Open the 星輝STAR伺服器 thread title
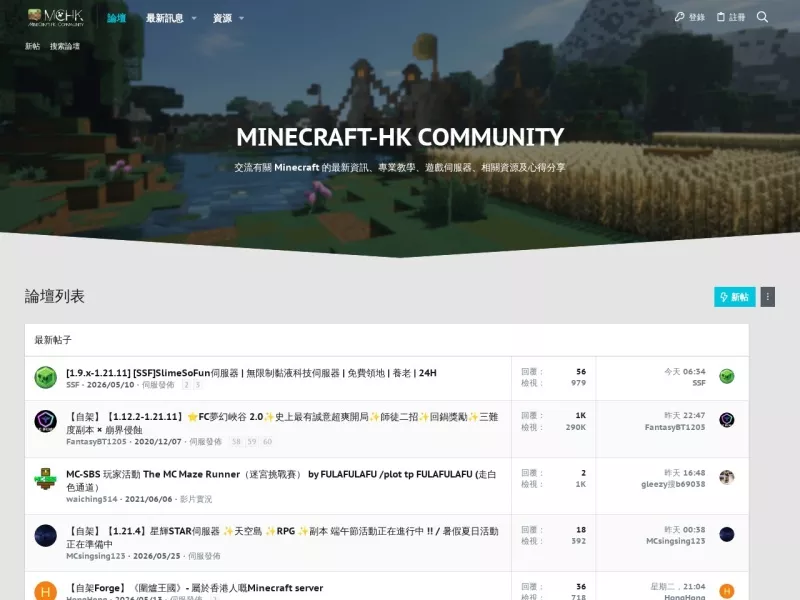The width and height of the screenshot is (800, 600). coord(282,537)
